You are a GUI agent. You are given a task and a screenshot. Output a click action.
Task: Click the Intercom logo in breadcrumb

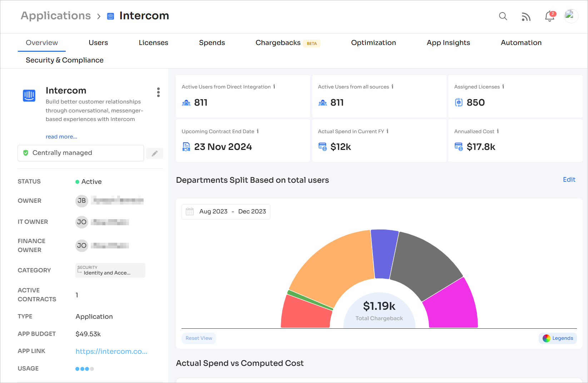(x=111, y=16)
